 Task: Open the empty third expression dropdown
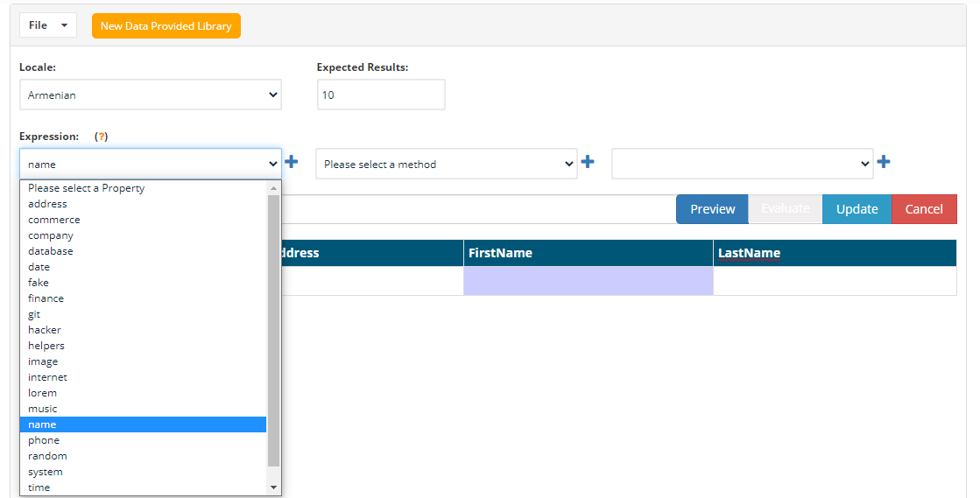[742, 164]
